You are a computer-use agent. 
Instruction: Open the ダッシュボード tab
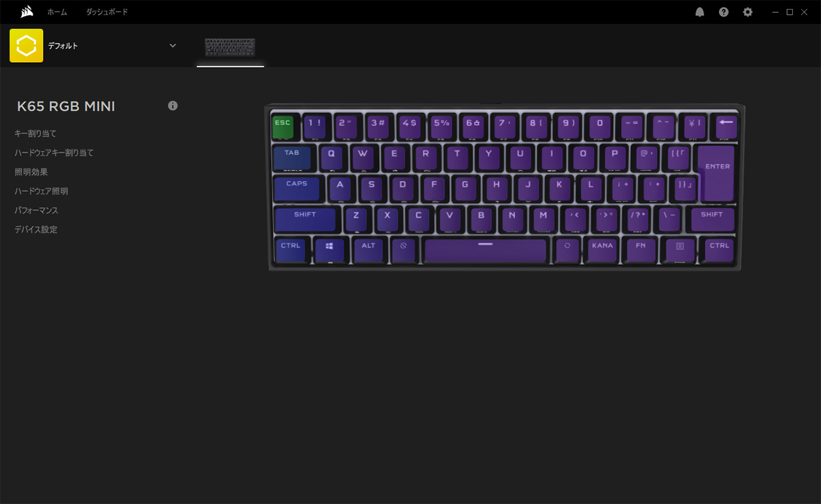107,12
